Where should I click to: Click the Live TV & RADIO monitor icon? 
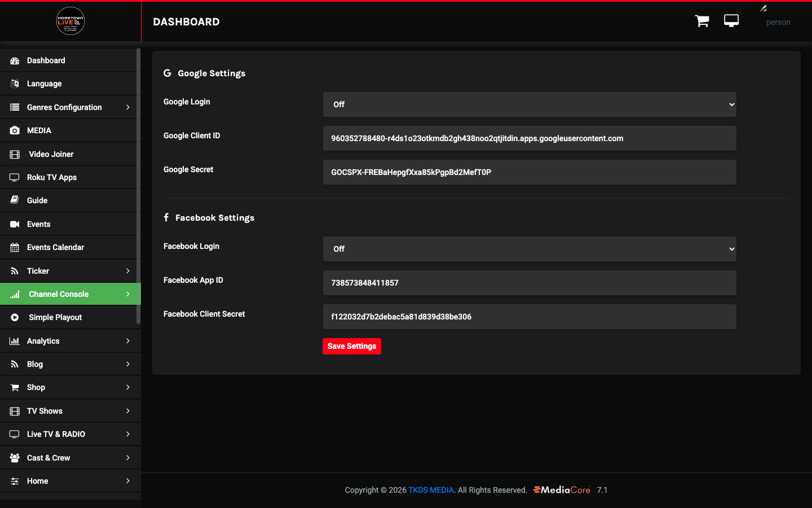point(15,434)
